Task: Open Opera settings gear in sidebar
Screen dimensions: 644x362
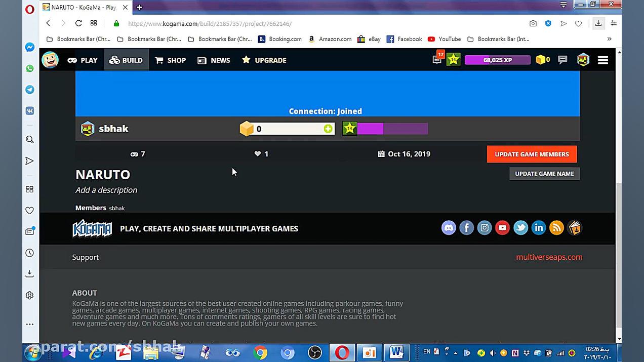Action: pyautogui.click(x=30, y=295)
